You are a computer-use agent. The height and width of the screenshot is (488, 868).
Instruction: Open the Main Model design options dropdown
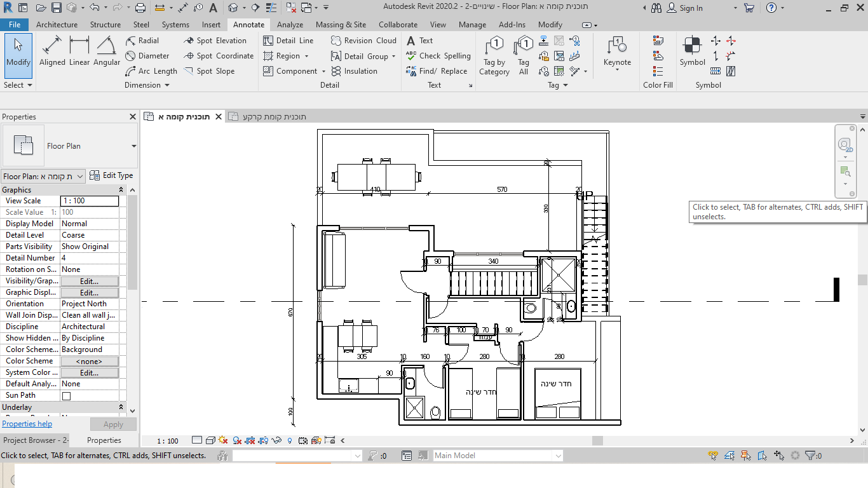(x=557, y=456)
